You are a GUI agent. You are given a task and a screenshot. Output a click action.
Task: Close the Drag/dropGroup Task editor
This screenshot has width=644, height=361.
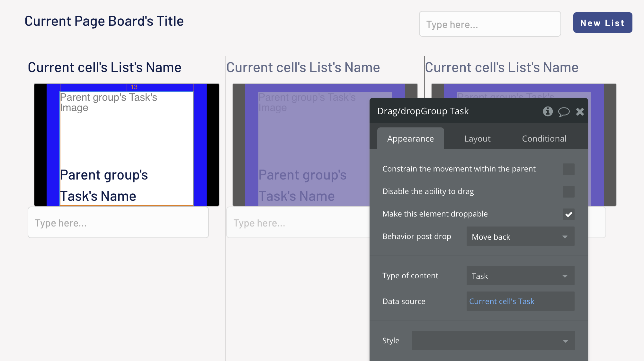pos(580,112)
